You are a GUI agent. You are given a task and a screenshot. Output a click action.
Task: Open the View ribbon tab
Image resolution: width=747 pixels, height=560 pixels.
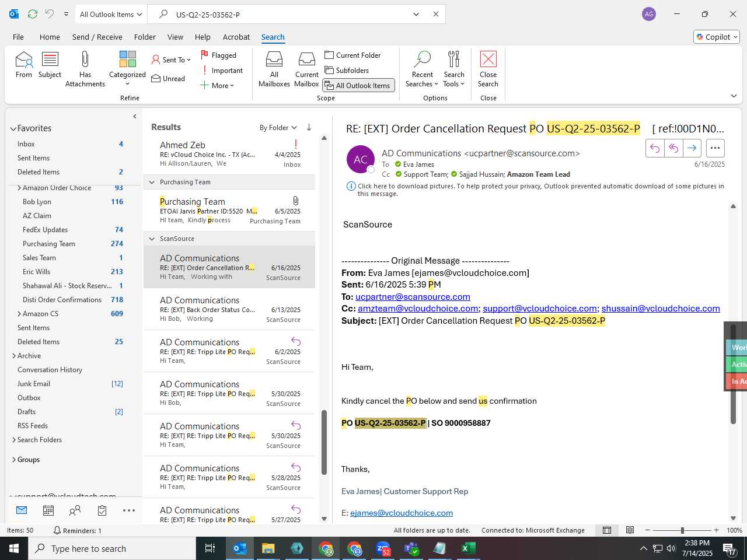(x=175, y=37)
